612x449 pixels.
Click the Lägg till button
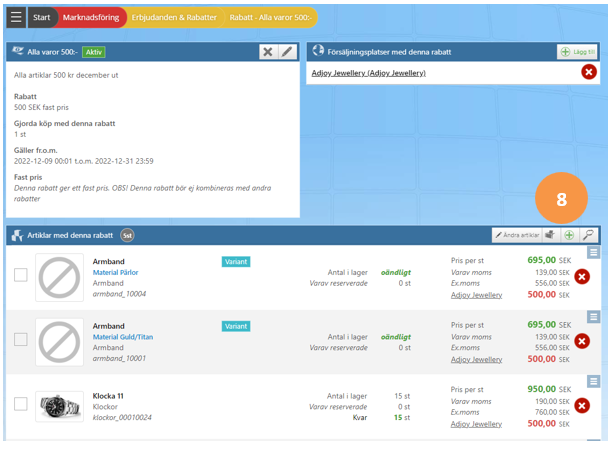578,52
